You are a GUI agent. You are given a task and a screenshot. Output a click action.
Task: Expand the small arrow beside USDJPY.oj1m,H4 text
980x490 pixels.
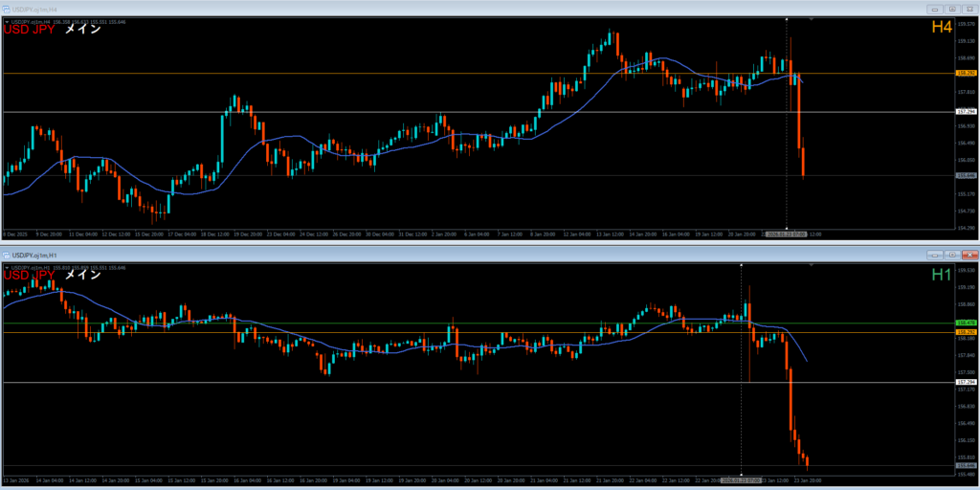[x=7, y=21]
